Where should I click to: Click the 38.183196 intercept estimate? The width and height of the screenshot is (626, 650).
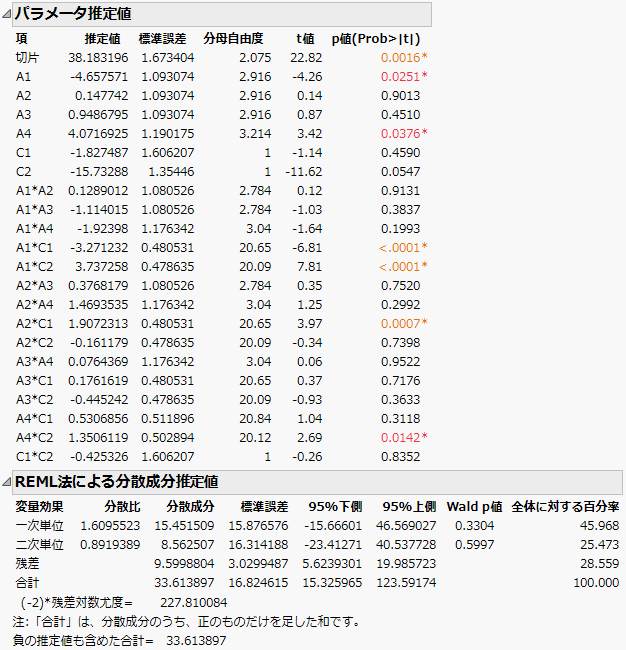tap(98, 58)
